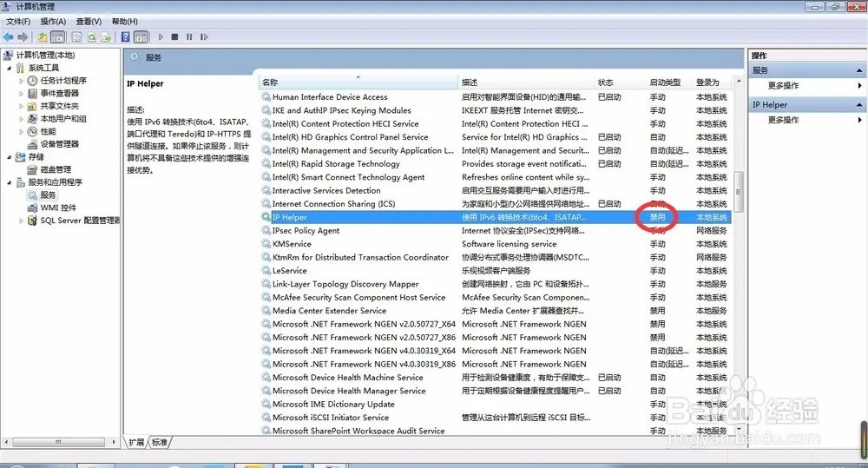868x468 pixels.
Task: Click the WMI 控件 icon in tree
Action: tap(33, 208)
